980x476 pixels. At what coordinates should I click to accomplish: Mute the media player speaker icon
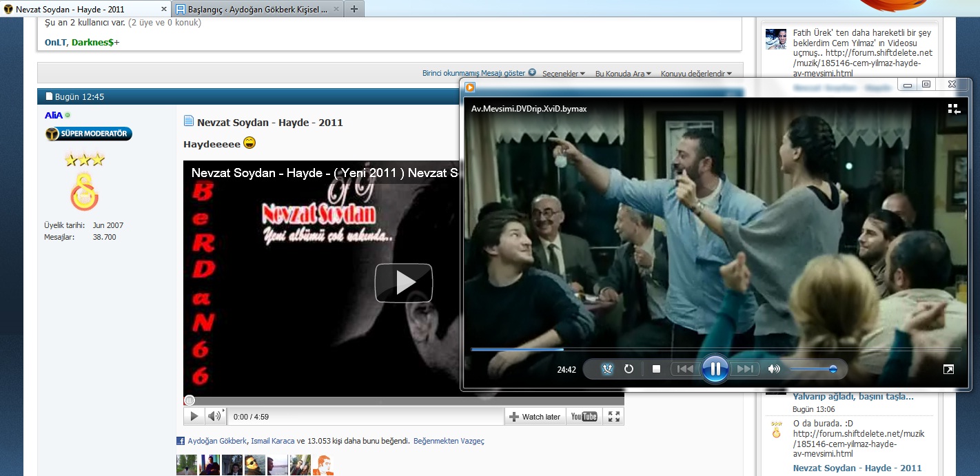tap(774, 369)
